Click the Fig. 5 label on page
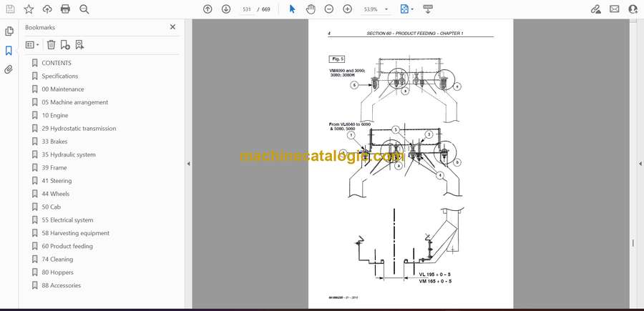The width and height of the screenshot is (644, 311). [x=336, y=59]
